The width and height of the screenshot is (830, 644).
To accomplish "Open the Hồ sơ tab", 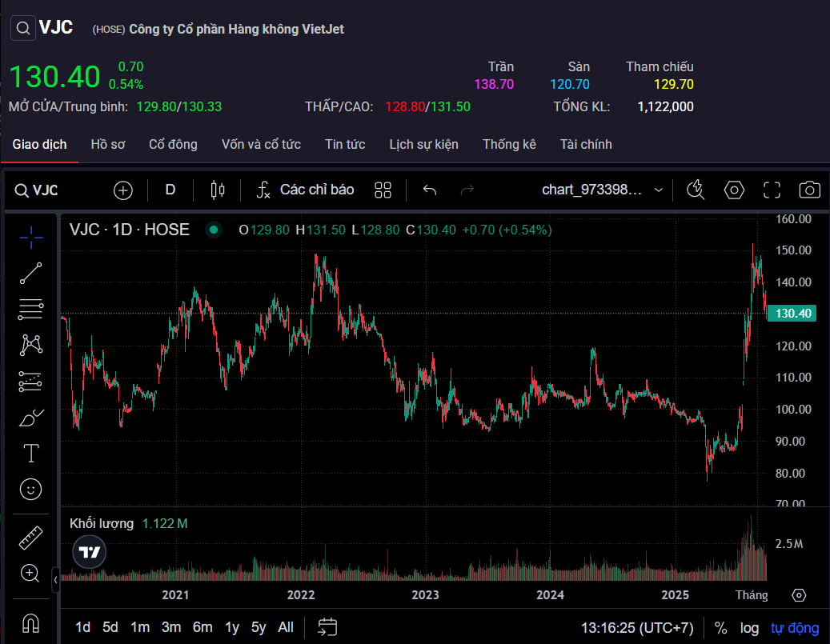I will [108, 145].
